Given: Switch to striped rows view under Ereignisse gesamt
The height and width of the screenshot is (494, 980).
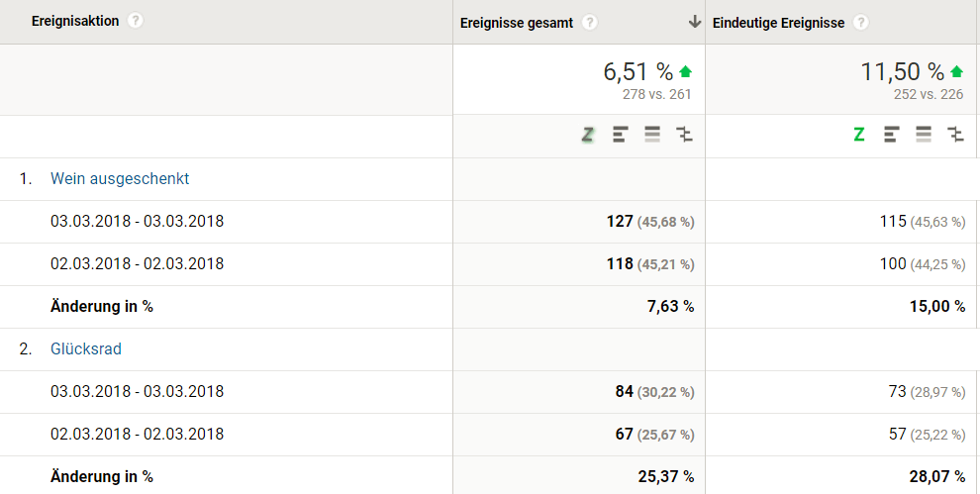Looking at the screenshot, I should click(652, 135).
